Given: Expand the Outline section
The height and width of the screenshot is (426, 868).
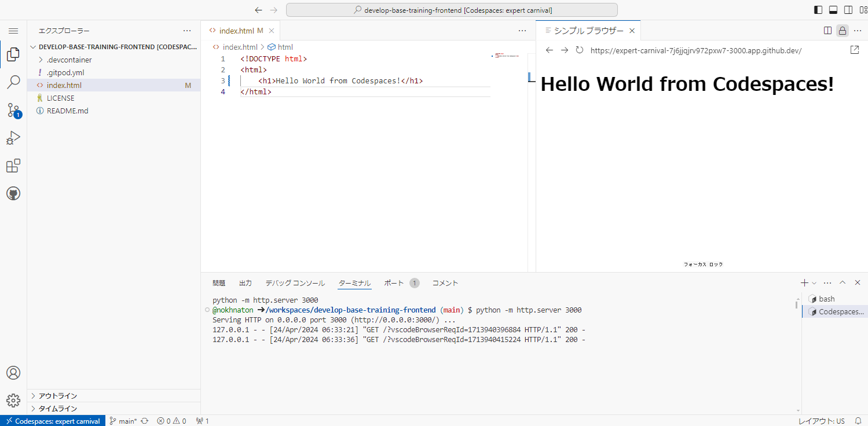Looking at the screenshot, I should (113, 396).
